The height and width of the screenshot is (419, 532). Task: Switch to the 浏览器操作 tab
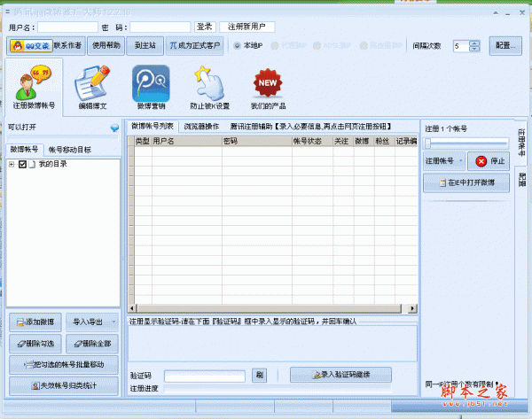[203, 127]
